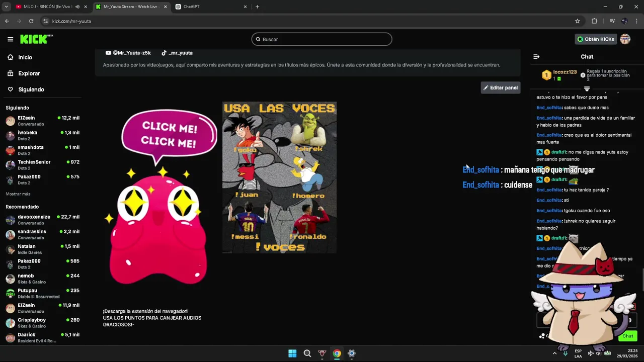Viewport: 644px width, 362px height.
Task: Open the davooxeneize recommended channel
Action: tap(42, 220)
